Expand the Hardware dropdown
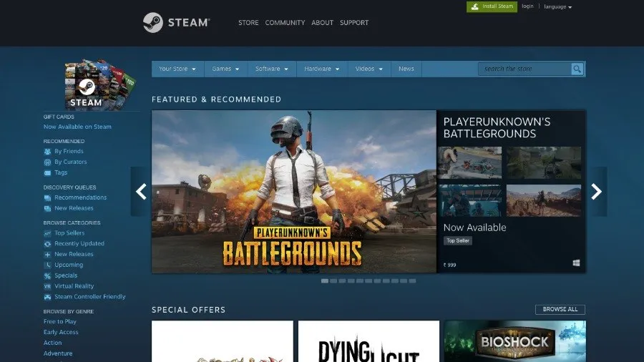The image size is (644, 362). click(321, 69)
